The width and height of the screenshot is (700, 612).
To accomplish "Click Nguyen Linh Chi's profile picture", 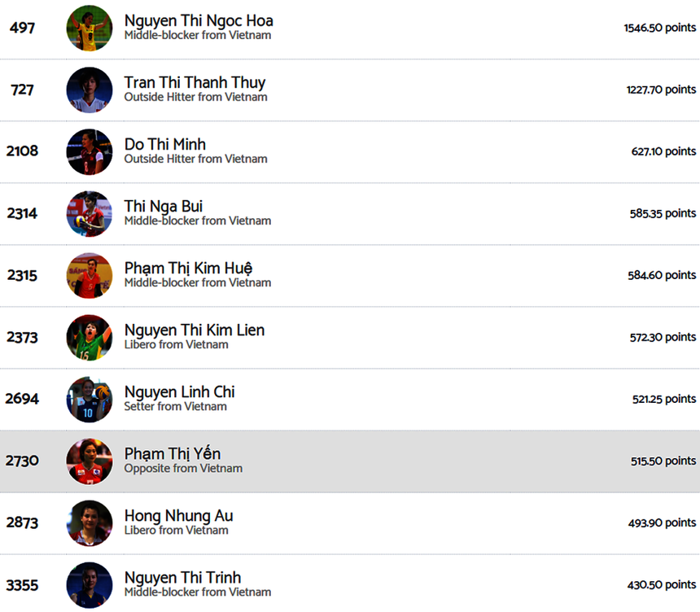I will (x=90, y=399).
